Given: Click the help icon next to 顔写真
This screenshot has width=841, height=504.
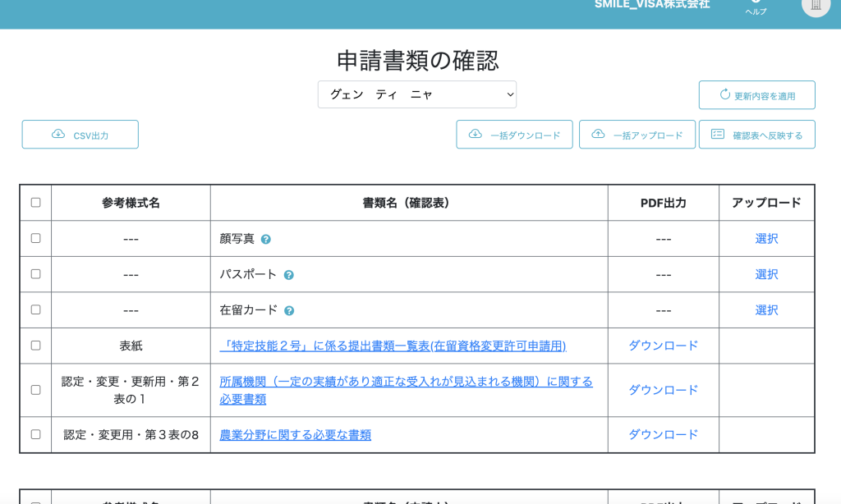Looking at the screenshot, I should pos(265,240).
